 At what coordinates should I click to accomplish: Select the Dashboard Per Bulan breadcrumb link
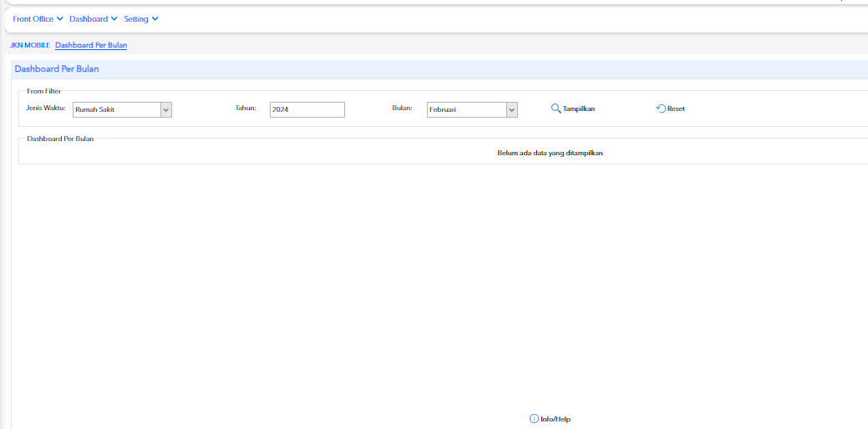click(91, 45)
